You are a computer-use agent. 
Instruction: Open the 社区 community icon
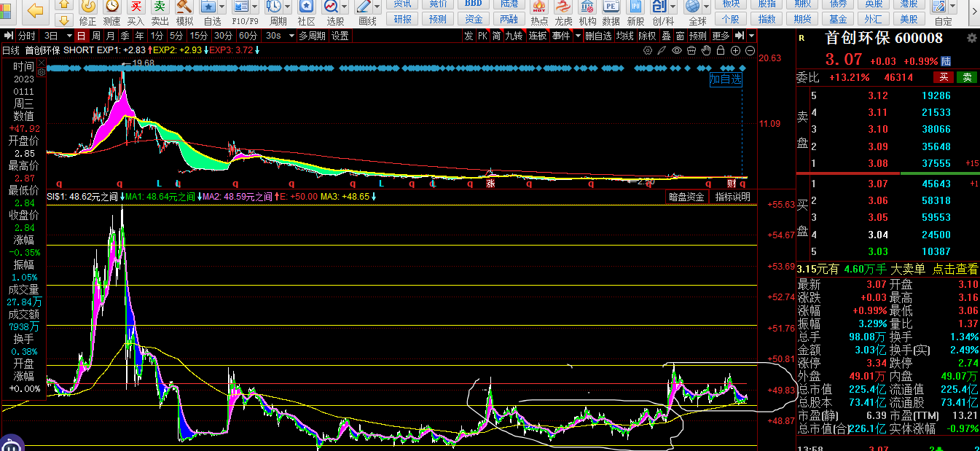tap(307, 13)
